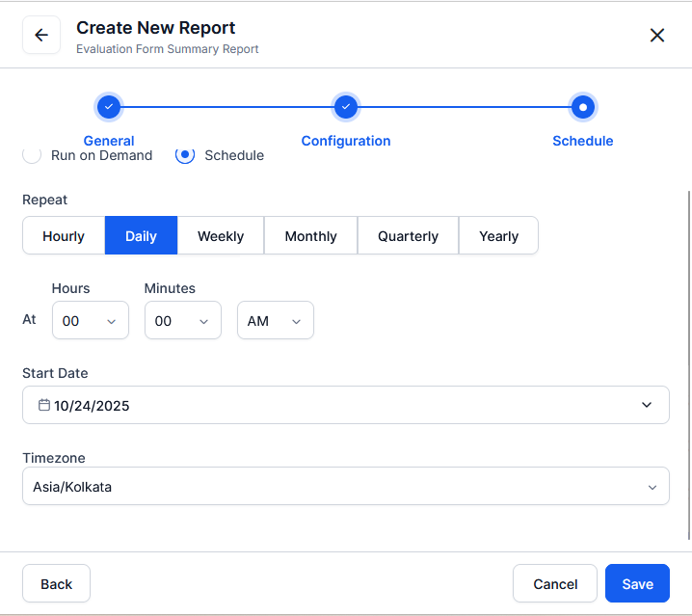This screenshot has width=692, height=616.
Task: Click the Configuration step checkmark circle
Action: [x=346, y=107]
